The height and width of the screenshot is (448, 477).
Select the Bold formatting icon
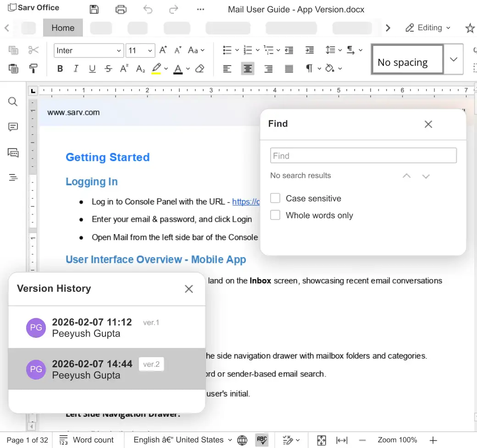tap(60, 68)
